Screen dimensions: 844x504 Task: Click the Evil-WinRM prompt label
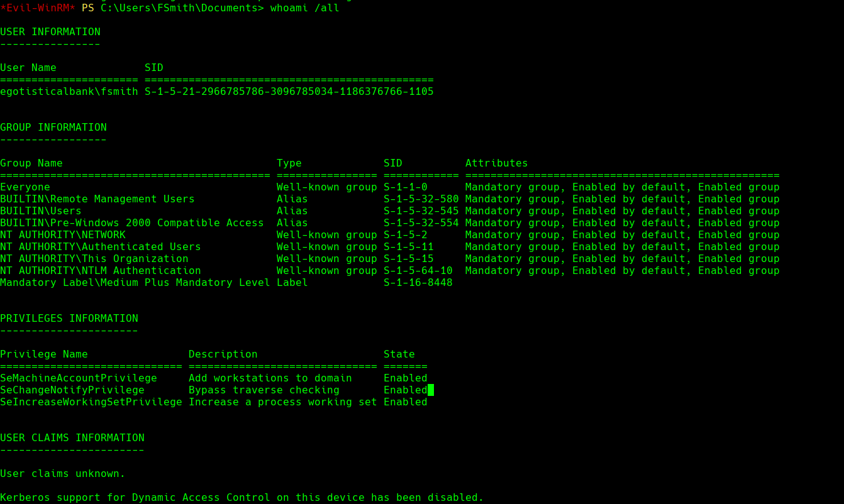(38, 8)
